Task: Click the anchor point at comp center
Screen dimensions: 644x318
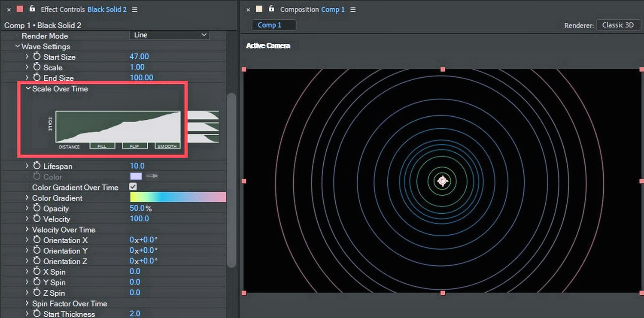Action: [x=443, y=181]
